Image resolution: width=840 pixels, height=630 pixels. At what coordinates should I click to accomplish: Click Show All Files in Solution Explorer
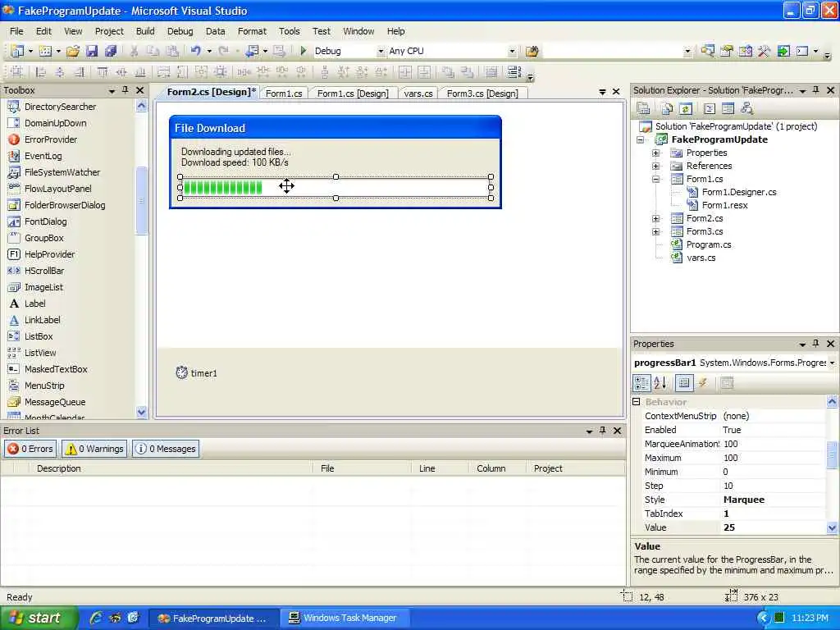coord(667,109)
